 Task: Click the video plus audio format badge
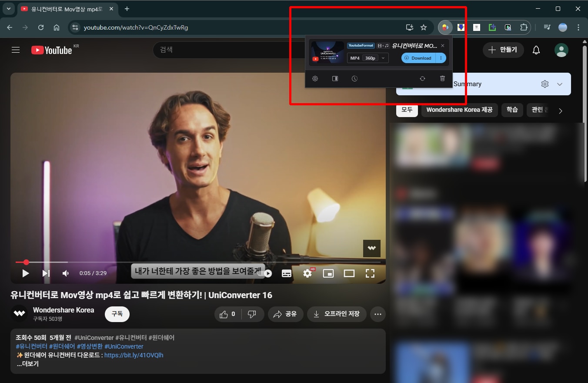383,46
